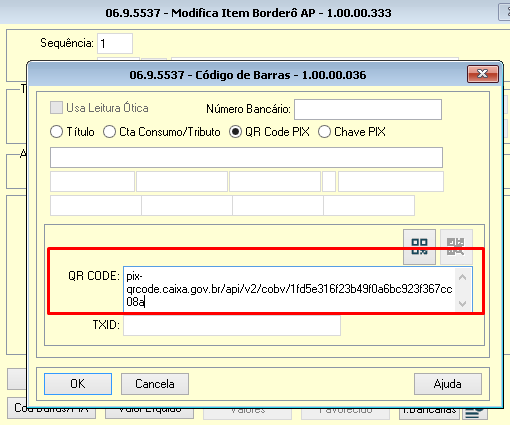Click the list icon in Modifica Item window
Screen dimensions: 510x425
(474, 413)
